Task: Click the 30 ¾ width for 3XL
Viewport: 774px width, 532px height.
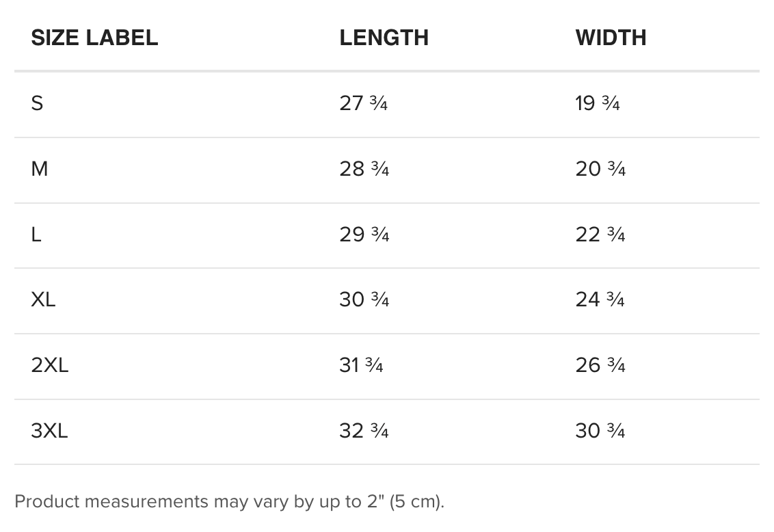Action: [x=601, y=431]
